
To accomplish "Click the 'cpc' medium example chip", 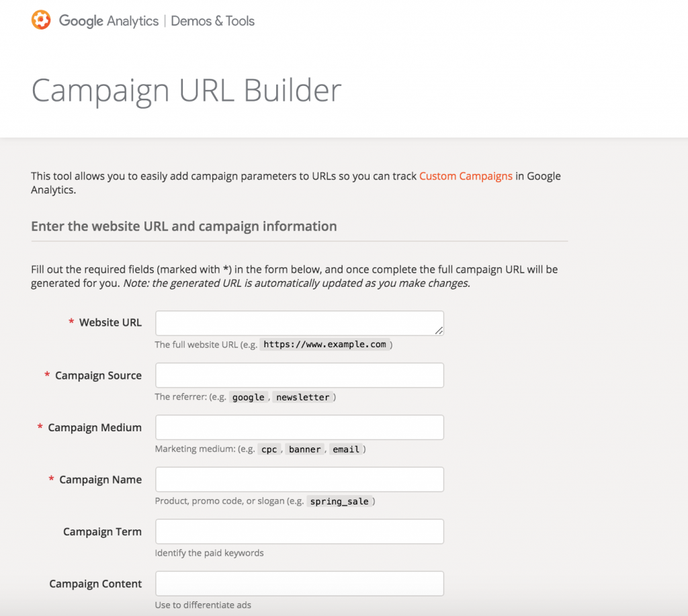I will pos(269,449).
